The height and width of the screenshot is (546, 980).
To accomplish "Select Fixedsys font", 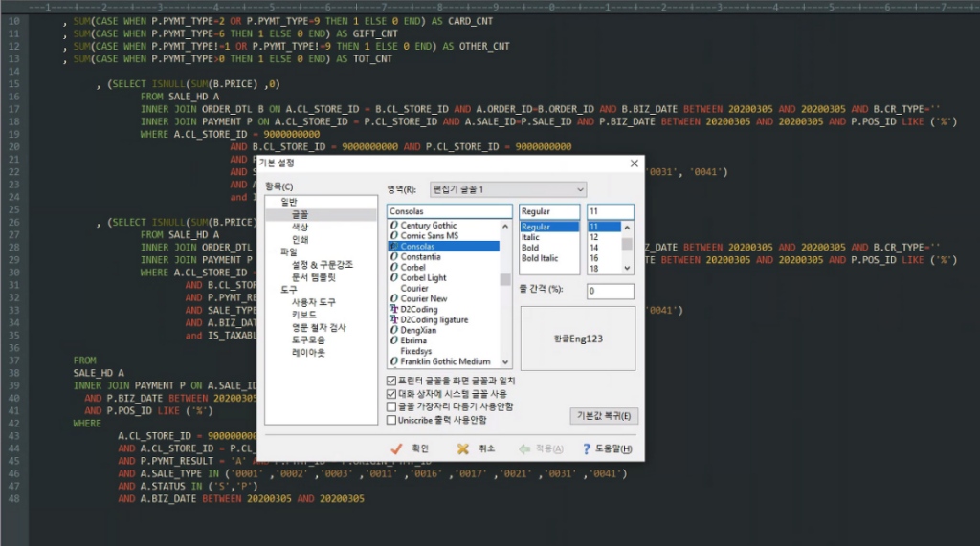I will tap(416, 351).
